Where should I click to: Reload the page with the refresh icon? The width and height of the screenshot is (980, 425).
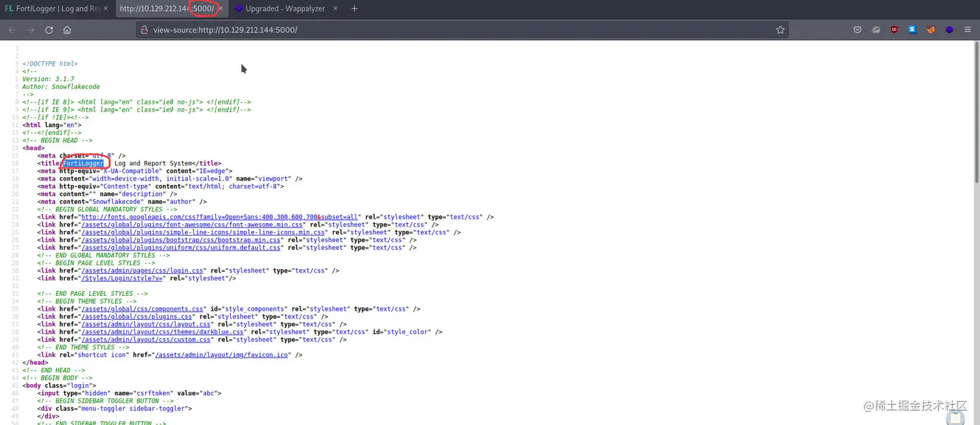(49, 30)
